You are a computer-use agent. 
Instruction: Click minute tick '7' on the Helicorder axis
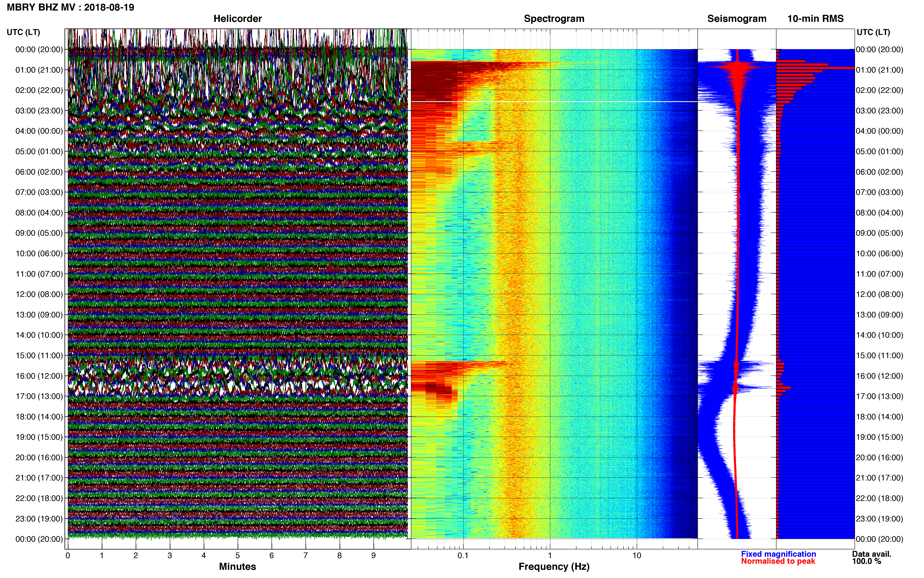pyautogui.click(x=306, y=555)
